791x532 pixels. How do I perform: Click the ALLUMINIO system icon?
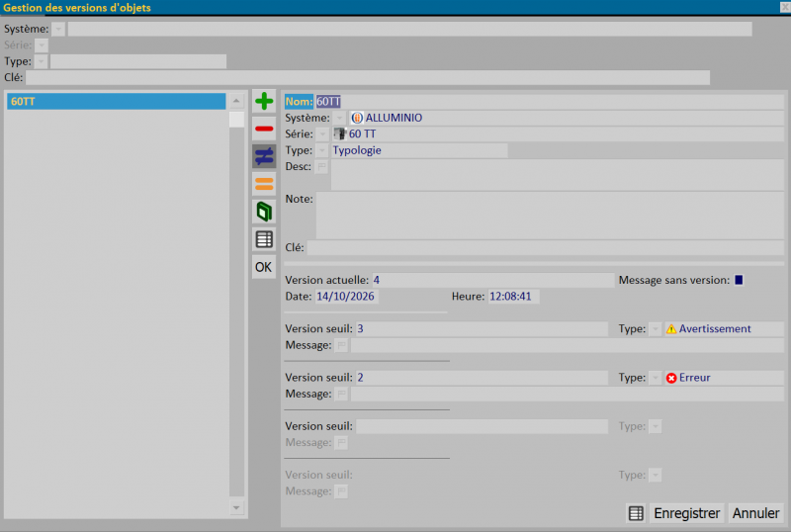click(357, 118)
